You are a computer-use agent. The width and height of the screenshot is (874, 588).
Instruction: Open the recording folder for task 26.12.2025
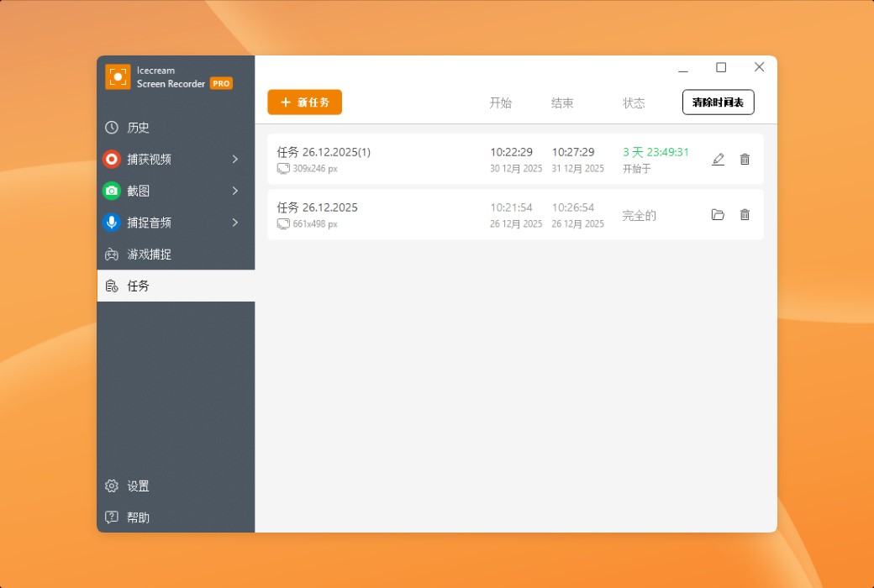pyautogui.click(x=718, y=214)
